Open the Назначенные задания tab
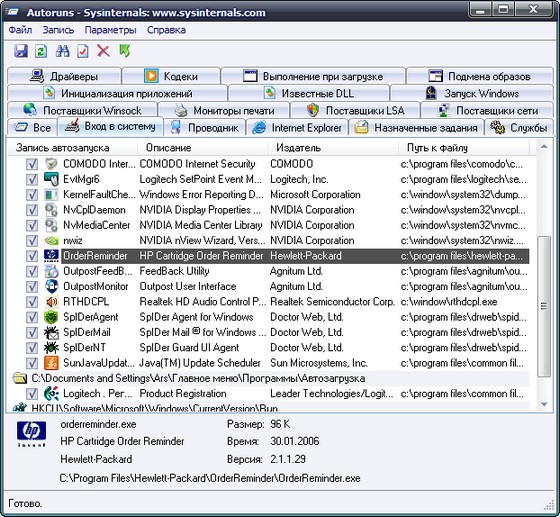 click(x=416, y=127)
